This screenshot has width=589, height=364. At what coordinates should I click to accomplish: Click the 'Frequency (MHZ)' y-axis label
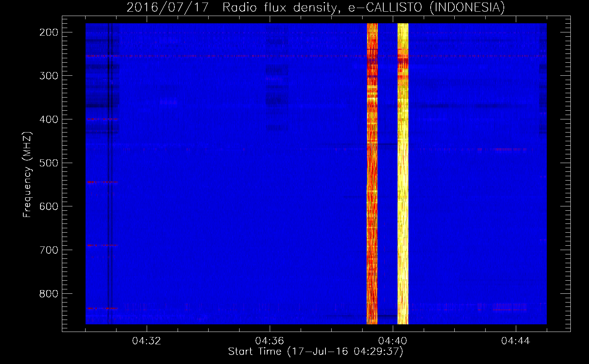(28, 174)
